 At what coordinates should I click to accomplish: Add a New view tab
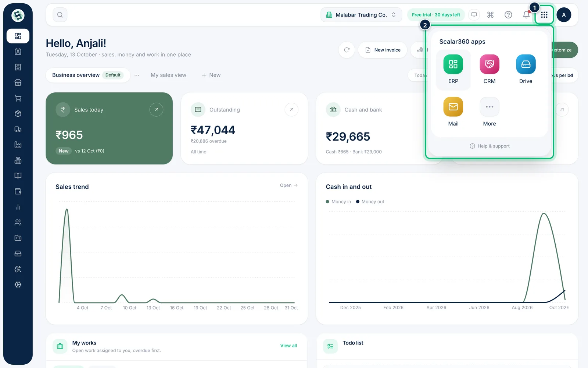pos(211,75)
